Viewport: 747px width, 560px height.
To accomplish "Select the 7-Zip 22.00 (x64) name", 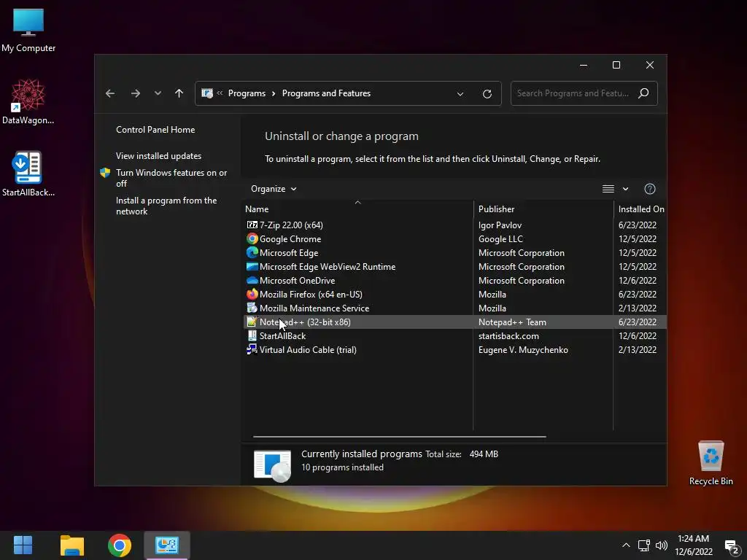I will coord(291,225).
